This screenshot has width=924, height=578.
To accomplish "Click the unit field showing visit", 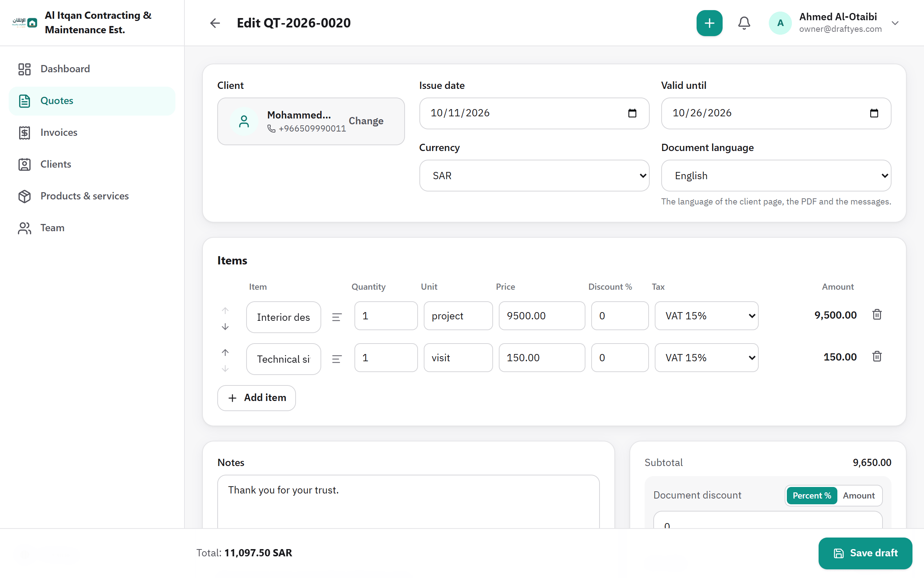I will [x=458, y=358].
